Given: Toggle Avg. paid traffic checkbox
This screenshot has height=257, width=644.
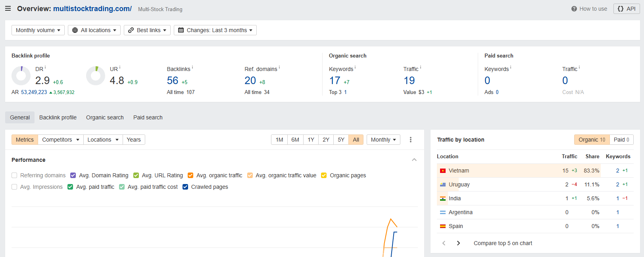Looking at the screenshot, I should 70,187.
